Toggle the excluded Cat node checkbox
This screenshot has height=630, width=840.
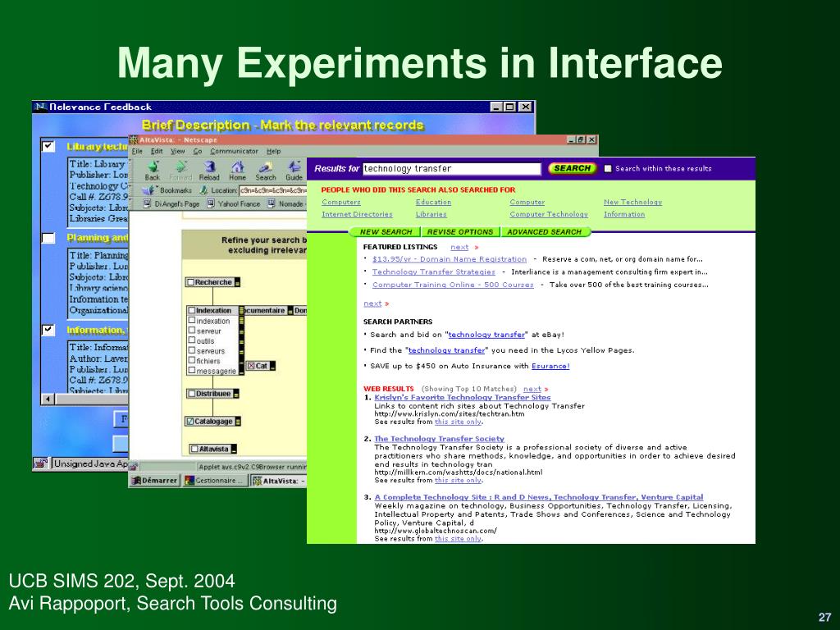point(251,366)
